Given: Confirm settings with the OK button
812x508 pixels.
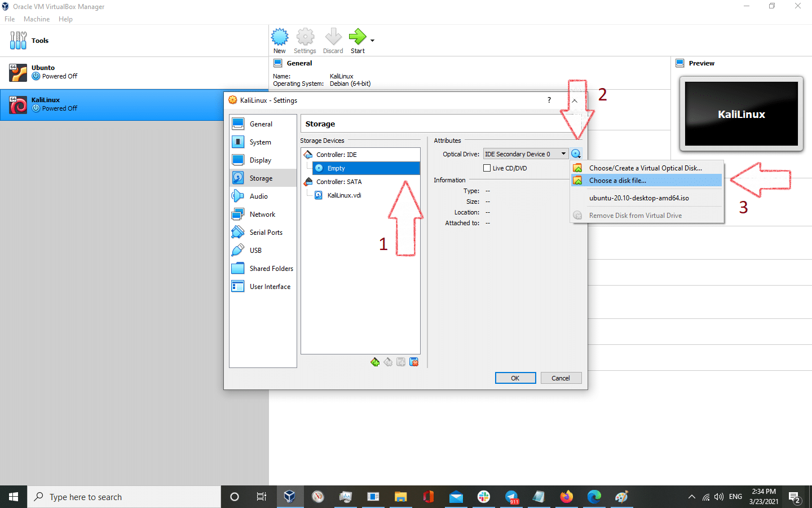Looking at the screenshot, I should pyautogui.click(x=515, y=378).
